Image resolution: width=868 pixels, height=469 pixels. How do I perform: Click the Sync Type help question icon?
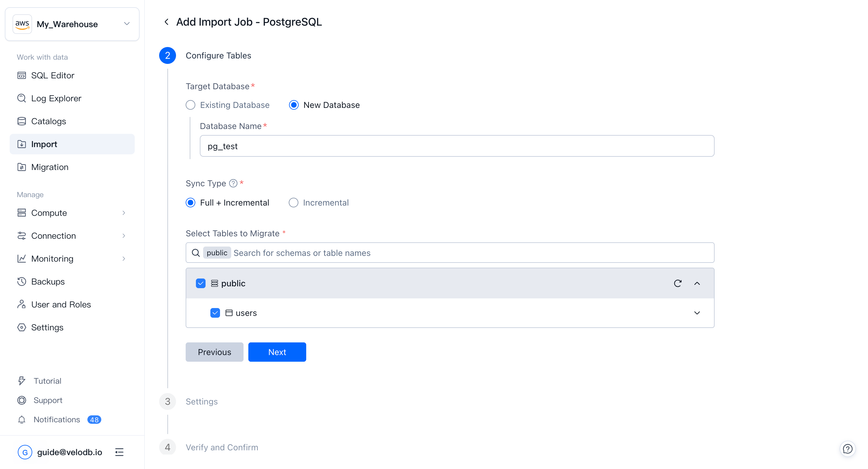(233, 183)
